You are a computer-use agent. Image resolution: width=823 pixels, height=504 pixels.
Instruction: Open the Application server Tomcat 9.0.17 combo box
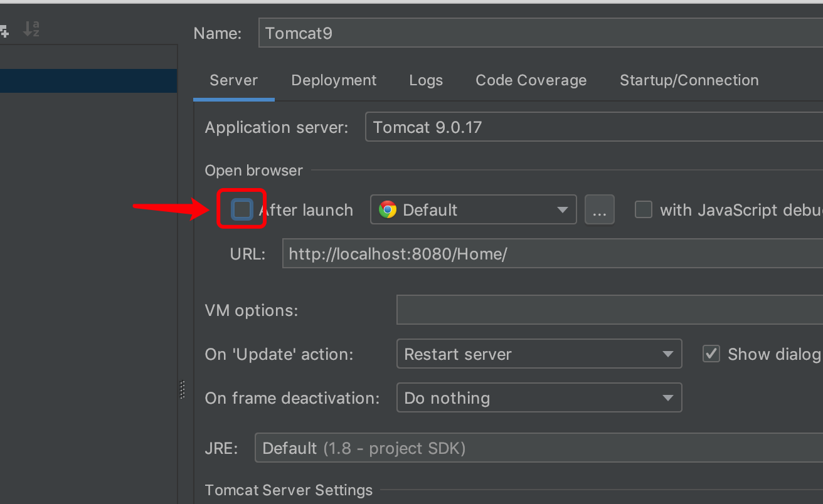click(594, 127)
